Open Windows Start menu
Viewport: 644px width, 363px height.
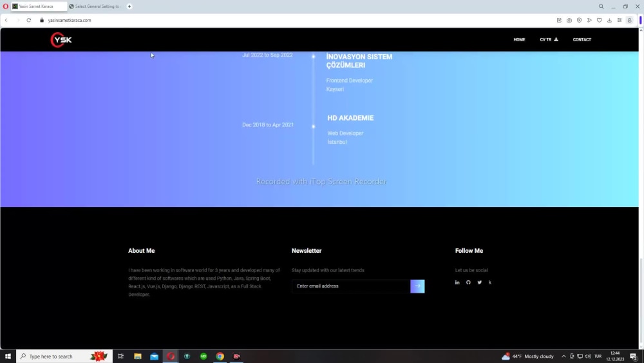pos(8,357)
